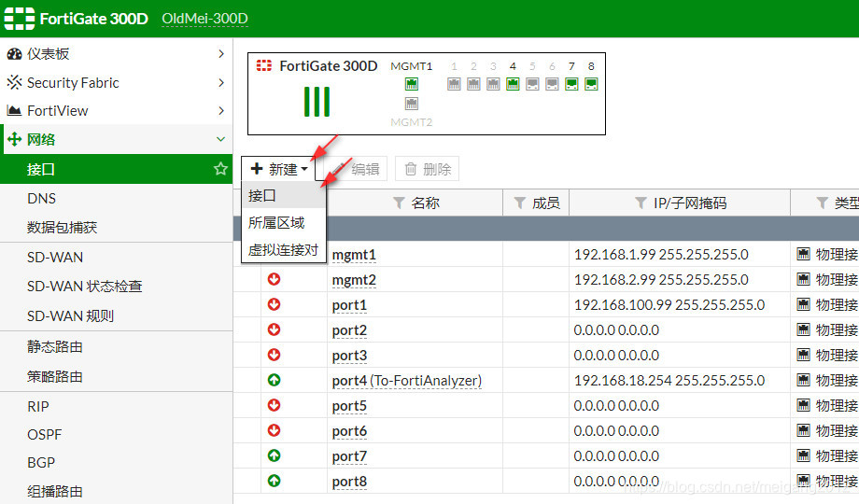Expand the Security Fabric menu chevron

click(220, 82)
